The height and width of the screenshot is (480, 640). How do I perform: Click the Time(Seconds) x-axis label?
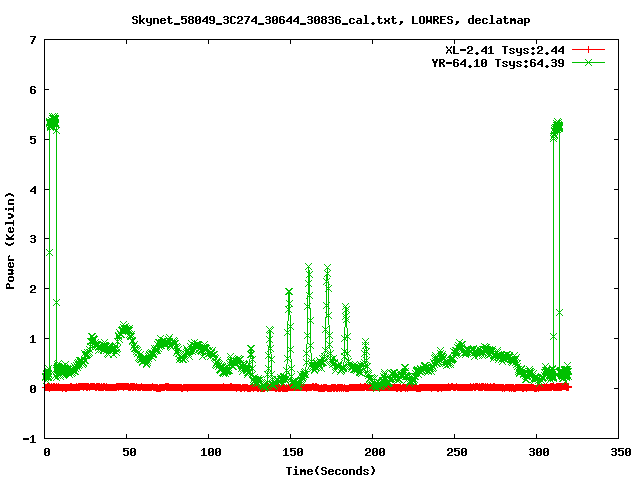[x=331, y=471]
